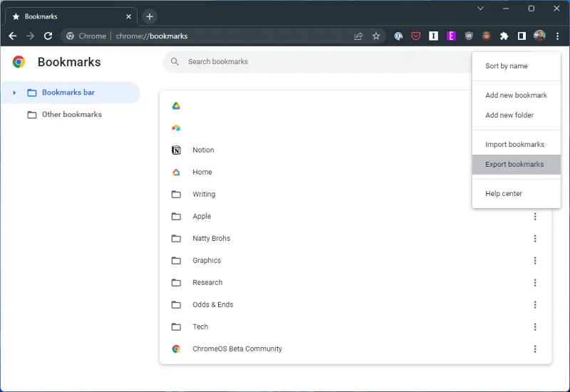This screenshot has width=570, height=392.
Task: Click the uBlock shield extension icon
Action: 468,36
